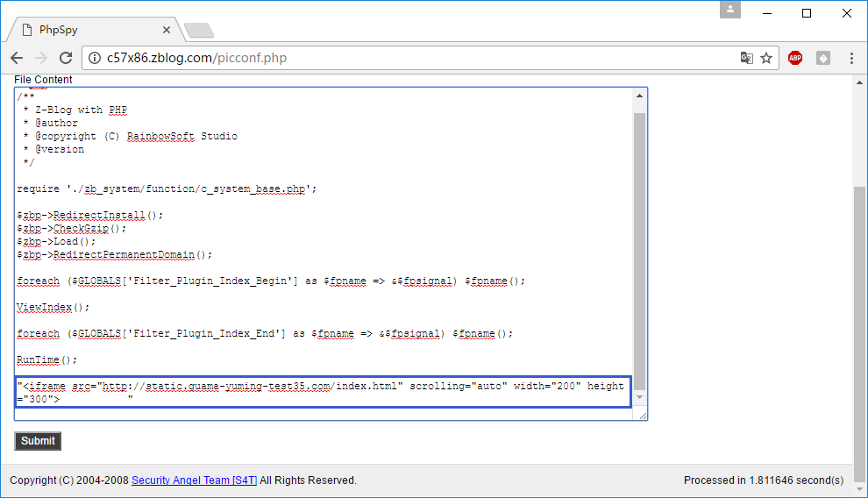The image size is (868, 498).
Task: Click the Filter_Plugin_Index_Begin foreach line
Action: coord(271,281)
